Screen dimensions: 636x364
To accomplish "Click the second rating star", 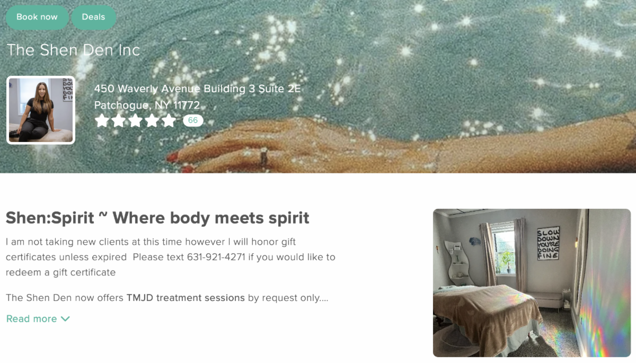I will coord(119,121).
